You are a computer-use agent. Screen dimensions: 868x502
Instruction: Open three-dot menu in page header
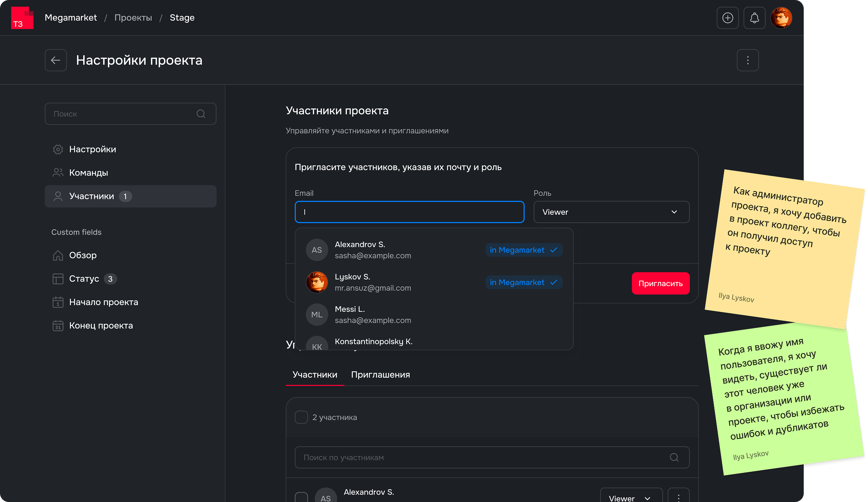[x=748, y=60]
